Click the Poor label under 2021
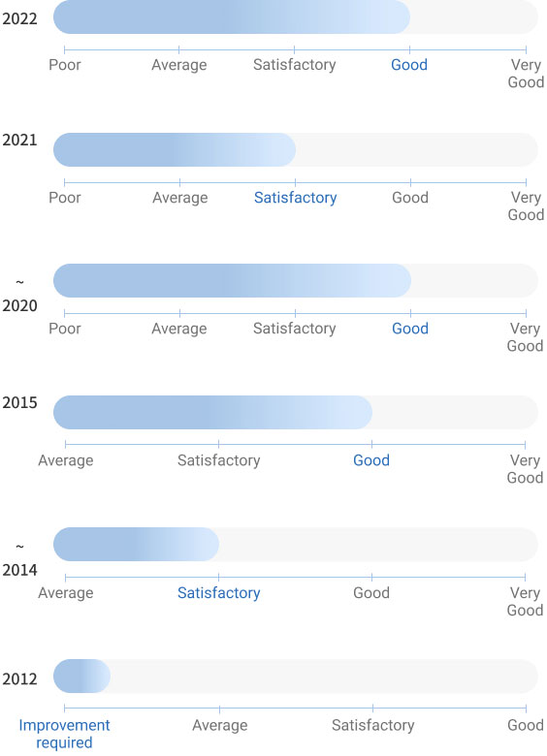Screen dimensions: 547x756 pyautogui.click(x=65, y=198)
